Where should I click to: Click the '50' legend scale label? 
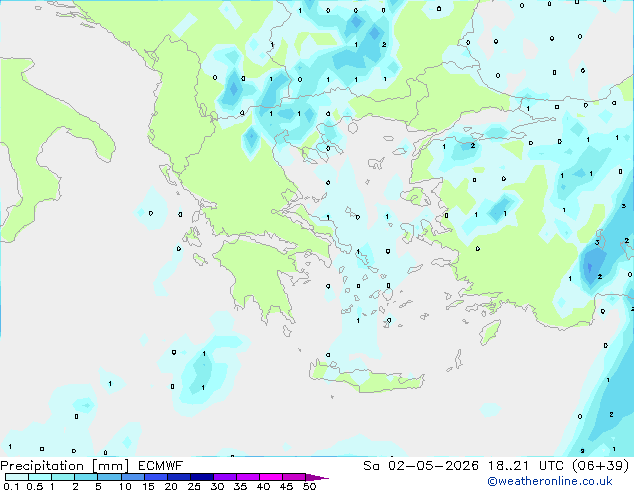click(309, 486)
